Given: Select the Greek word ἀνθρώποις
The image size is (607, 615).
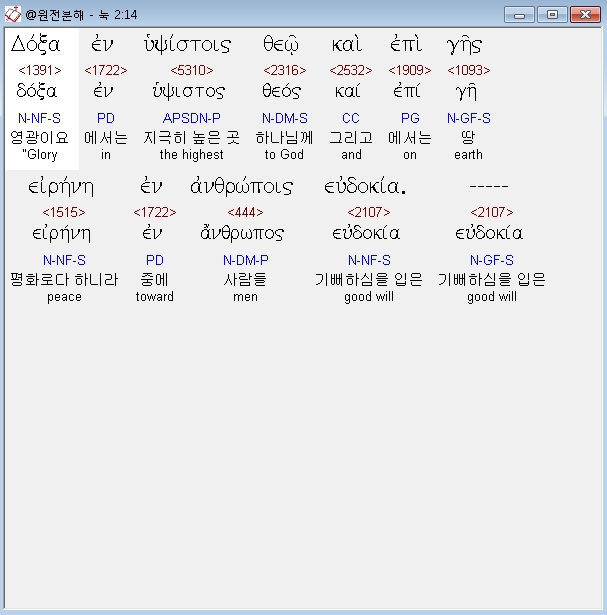Looking at the screenshot, I should pos(242,187).
